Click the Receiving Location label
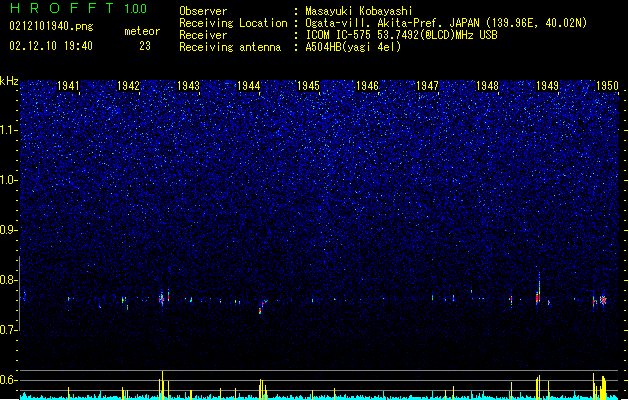The width and height of the screenshot is (629, 400). [233, 23]
